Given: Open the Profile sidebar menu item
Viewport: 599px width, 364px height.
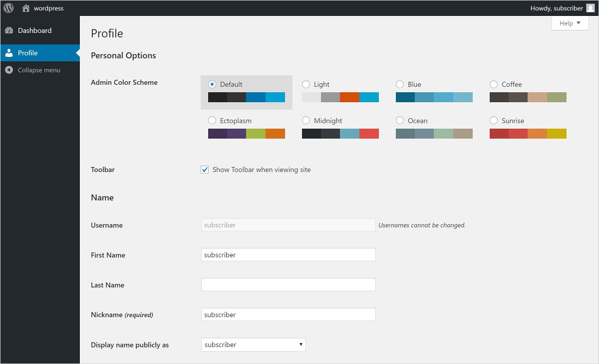Looking at the screenshot, I should point(28,53).
